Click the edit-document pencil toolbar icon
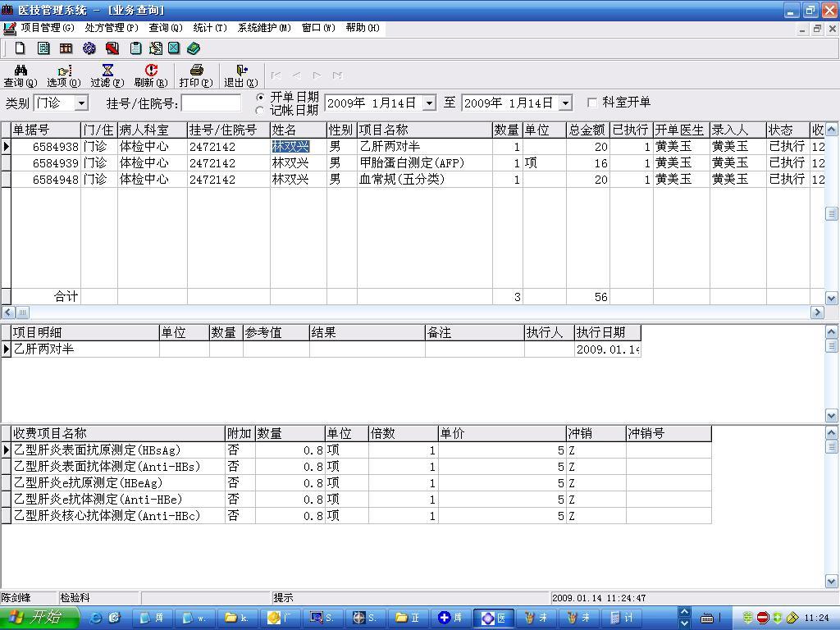840x630 pixels. pos(155,48)
